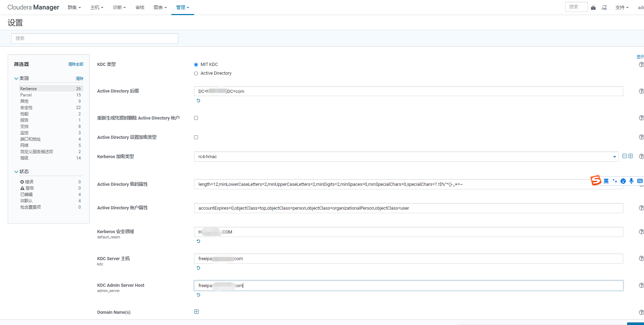Click the Kerberos 安全领域 field
The height and width of the screenshot is (325, 644).
tap(409, 232)
